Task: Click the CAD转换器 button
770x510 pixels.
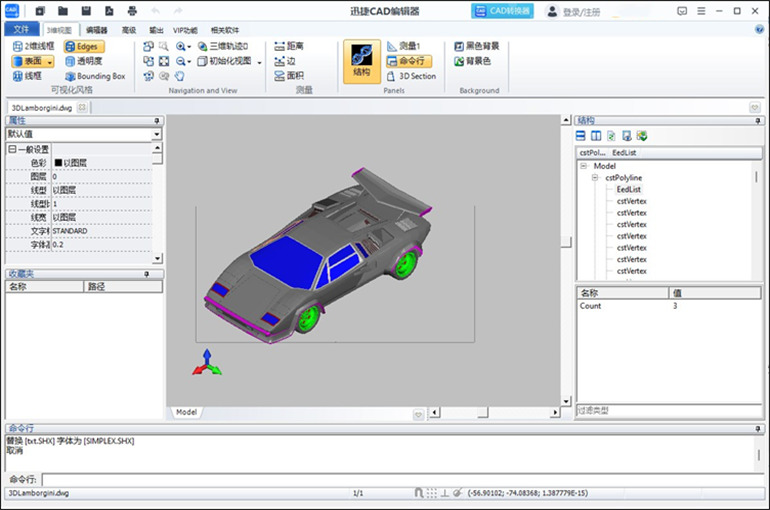Action: [502, 11]
